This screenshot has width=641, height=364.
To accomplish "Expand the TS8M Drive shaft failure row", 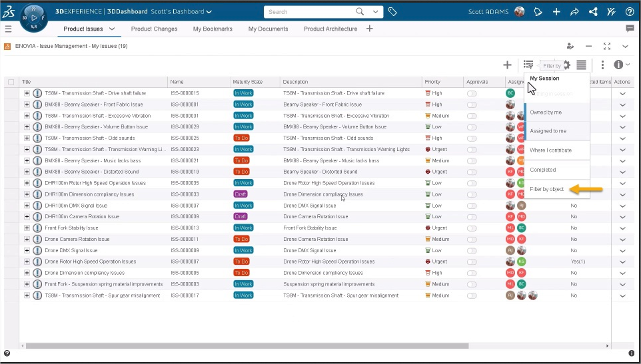I will point(27,93).
